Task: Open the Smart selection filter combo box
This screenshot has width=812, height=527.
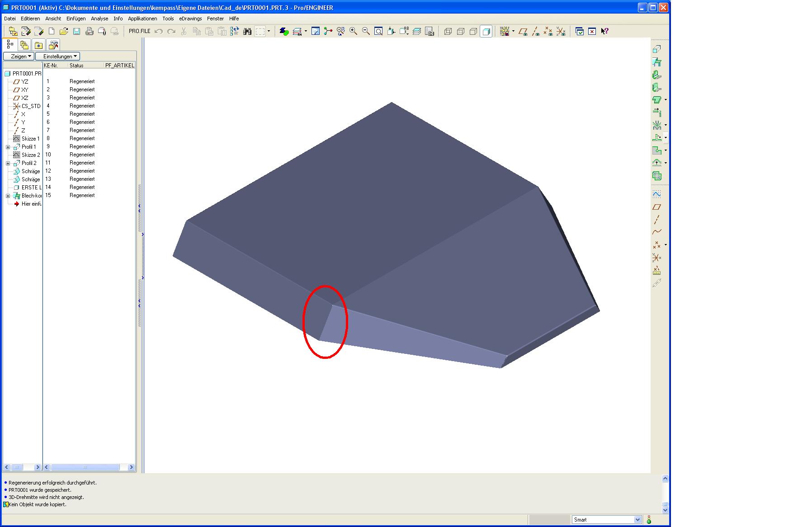Action: (x=607, y=520)
